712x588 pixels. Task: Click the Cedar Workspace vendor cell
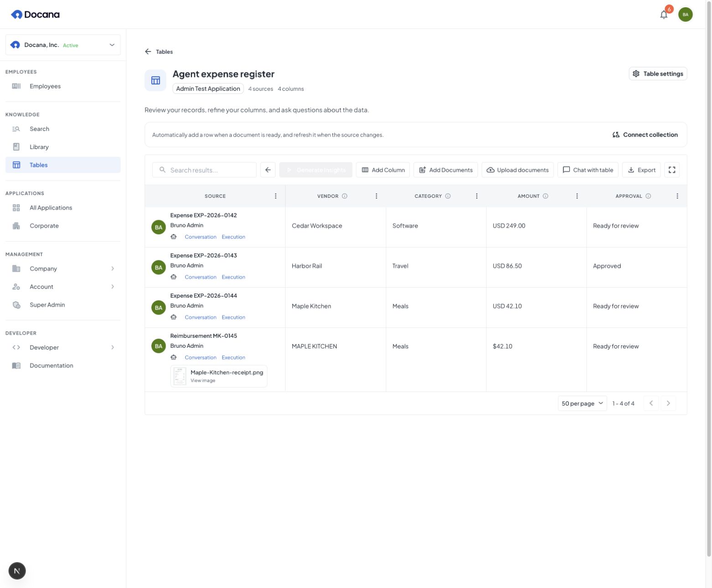(x=336, y=227)
